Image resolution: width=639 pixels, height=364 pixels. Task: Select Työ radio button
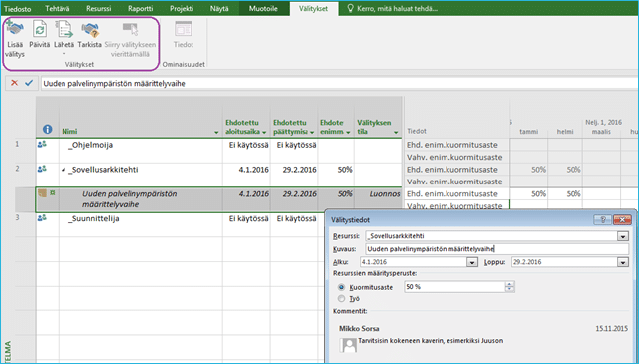click(x=342, y=298)
